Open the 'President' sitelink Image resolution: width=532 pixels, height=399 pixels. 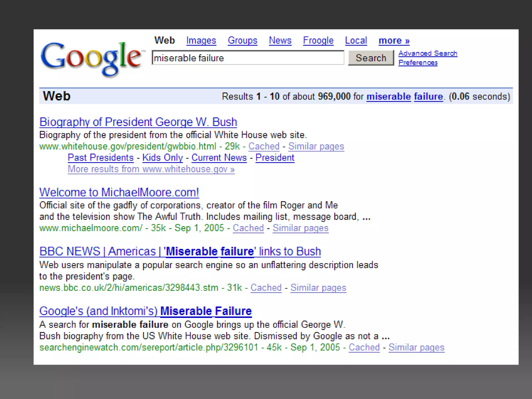[x=275, y=158]
